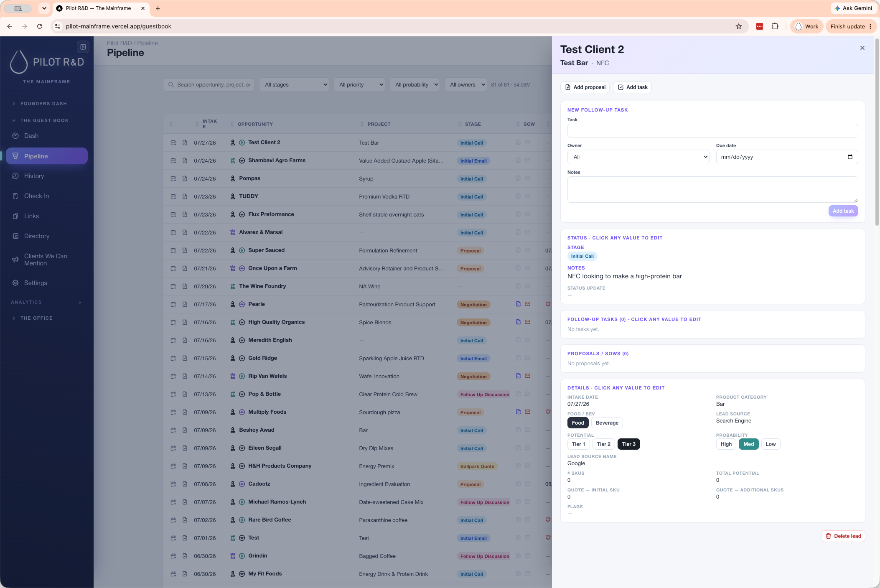Viewport: 880px width, 588px height.
Task: Click the email icon on Pearle row
Action: [527, 304]
